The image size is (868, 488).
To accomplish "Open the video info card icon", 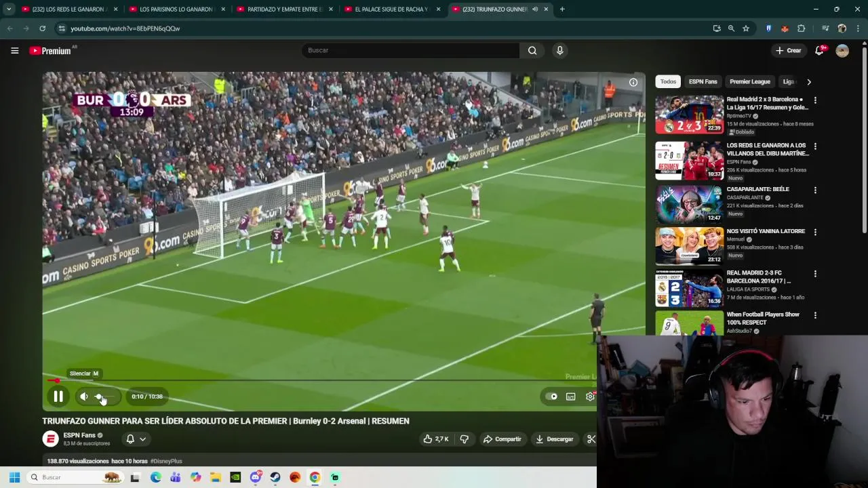I will (x=633, y=82).
